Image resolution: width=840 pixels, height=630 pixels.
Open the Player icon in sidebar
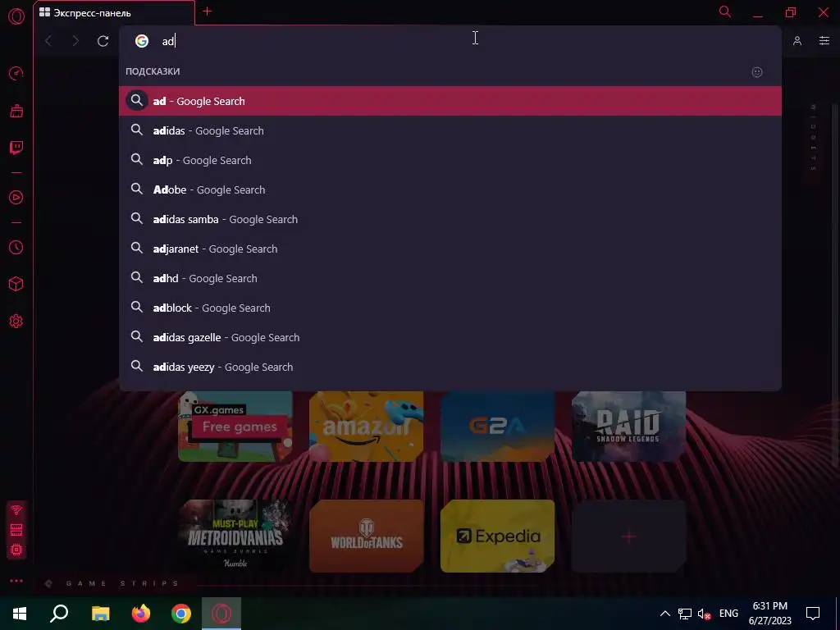click(16, 197)
